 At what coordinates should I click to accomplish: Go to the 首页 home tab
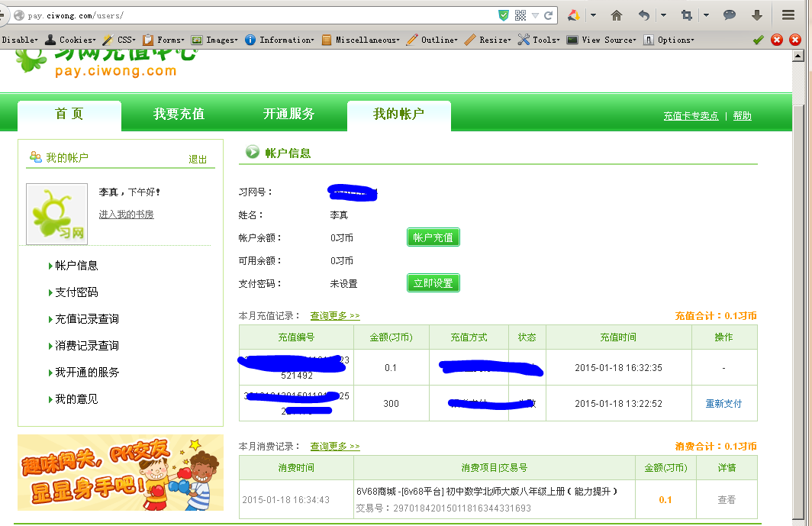click(x=69, y=115)
